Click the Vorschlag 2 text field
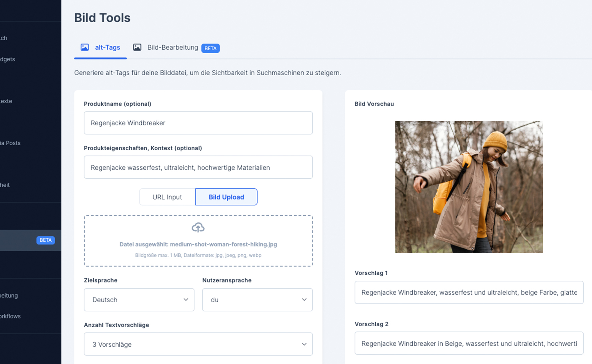The image size is (592, 364). [469, 343]
